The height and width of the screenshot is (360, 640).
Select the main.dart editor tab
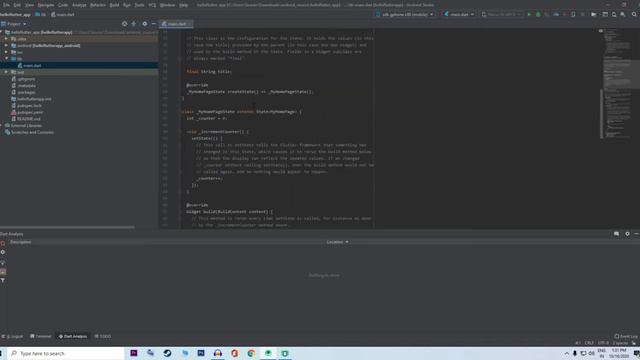click(176, 24)
